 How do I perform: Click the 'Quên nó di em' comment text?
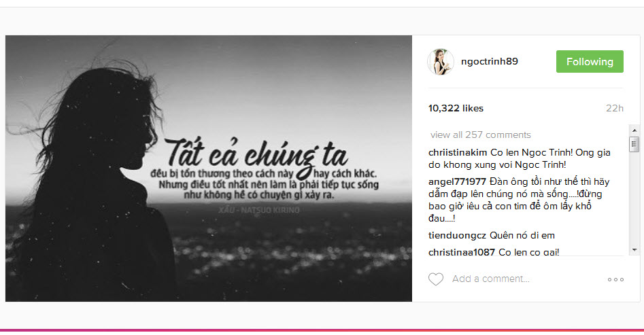(x=522, y=235)
